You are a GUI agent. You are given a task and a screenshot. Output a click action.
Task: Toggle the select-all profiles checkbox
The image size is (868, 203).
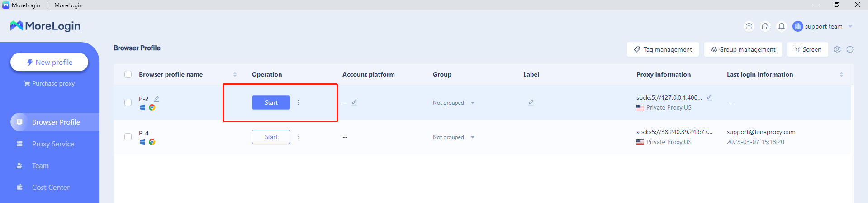click(128, 74)
